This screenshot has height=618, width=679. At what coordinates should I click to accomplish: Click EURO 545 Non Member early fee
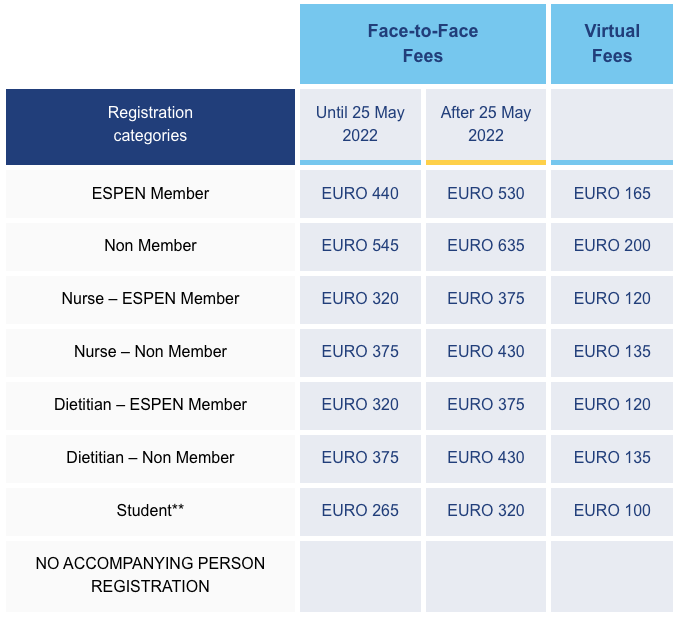click(x=360, y=246)
